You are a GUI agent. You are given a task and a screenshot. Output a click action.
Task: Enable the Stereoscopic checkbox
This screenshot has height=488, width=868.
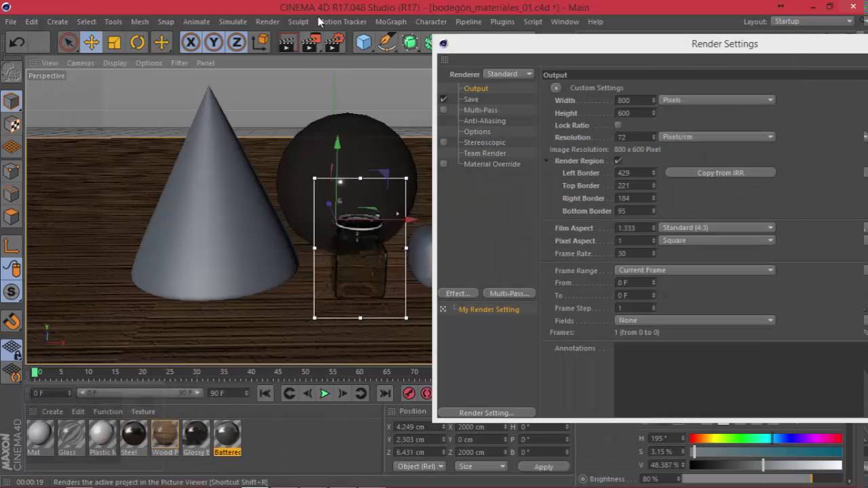(443, 142)
